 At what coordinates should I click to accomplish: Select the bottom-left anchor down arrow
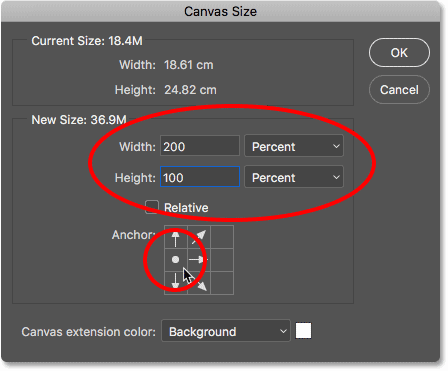pos(176,283)
